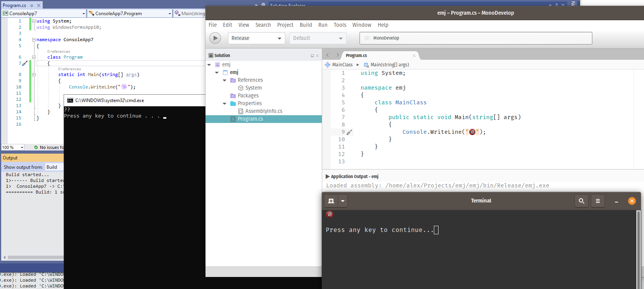Pin the Program.cs tab in Visual Studio

(31, 5)
